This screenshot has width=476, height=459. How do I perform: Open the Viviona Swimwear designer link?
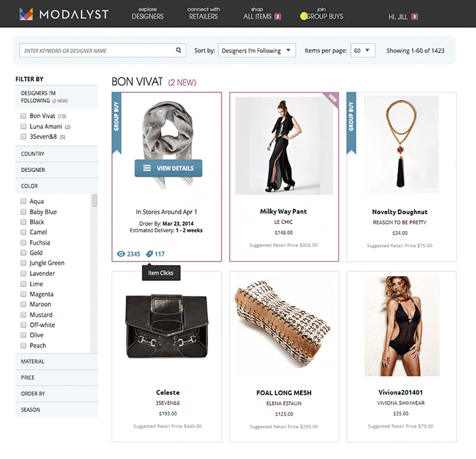(x=401, y=403)
